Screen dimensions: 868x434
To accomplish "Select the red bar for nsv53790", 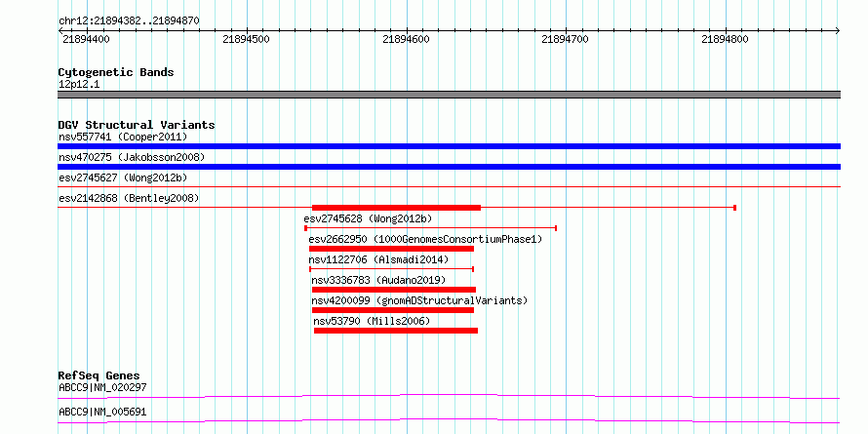I will coord(396,331).
